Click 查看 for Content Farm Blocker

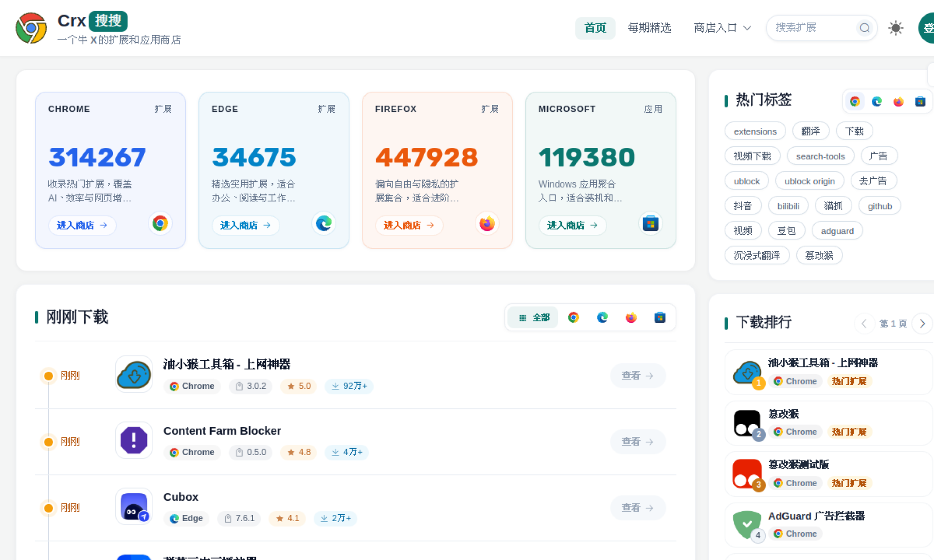coord(638,441)
